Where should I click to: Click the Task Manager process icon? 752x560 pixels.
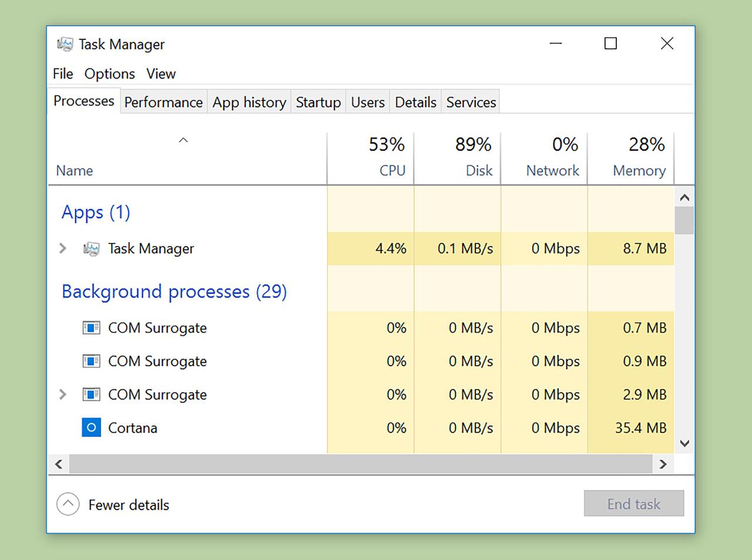91,248
